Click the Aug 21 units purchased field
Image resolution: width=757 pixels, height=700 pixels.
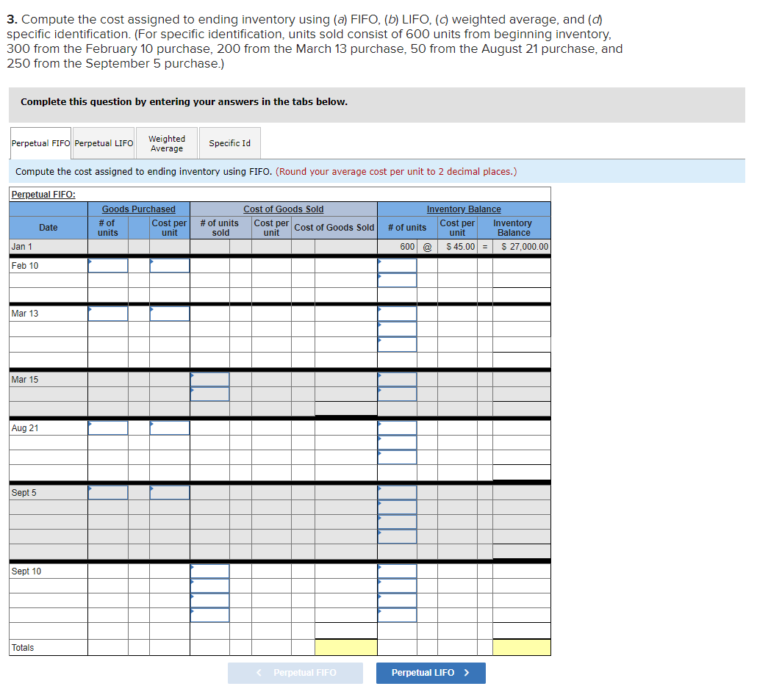click(107, 427)
